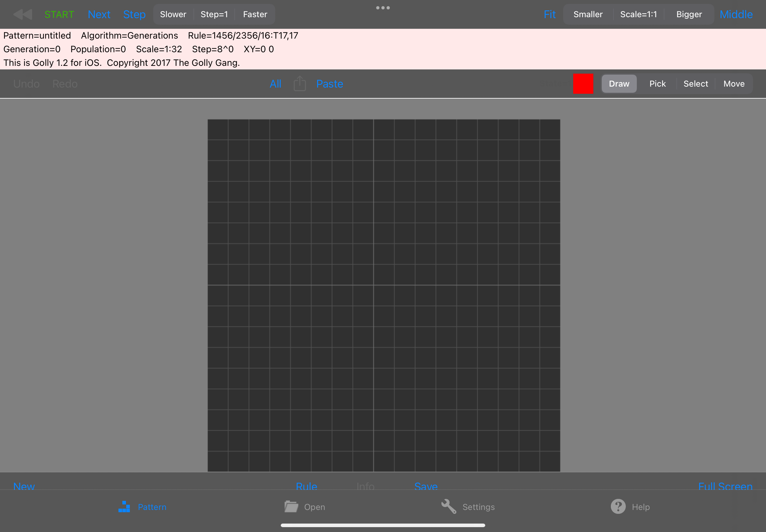The height and width of the screenshot is (532, 766).
Task: Enter Full Screen mode
Action: (x=725, y=486)
